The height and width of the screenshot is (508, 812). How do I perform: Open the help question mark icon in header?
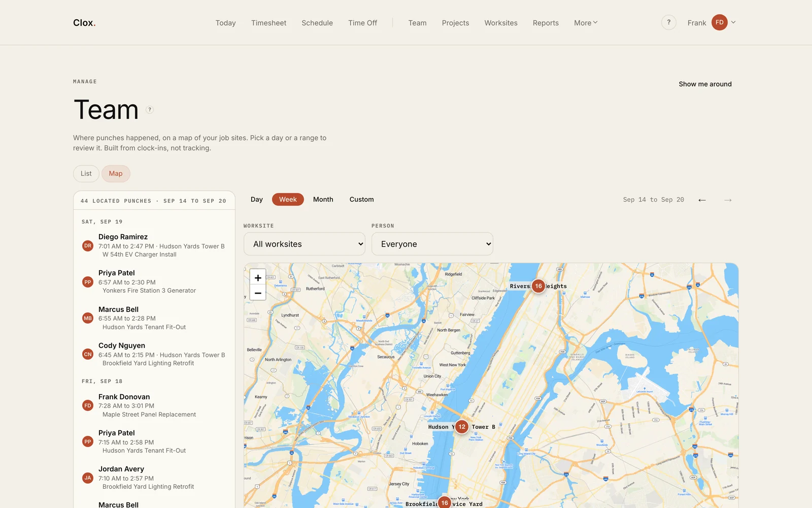669,22
